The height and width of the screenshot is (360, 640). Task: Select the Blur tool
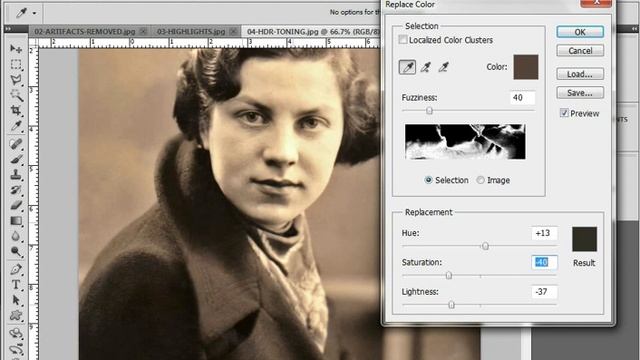point(16,236)
